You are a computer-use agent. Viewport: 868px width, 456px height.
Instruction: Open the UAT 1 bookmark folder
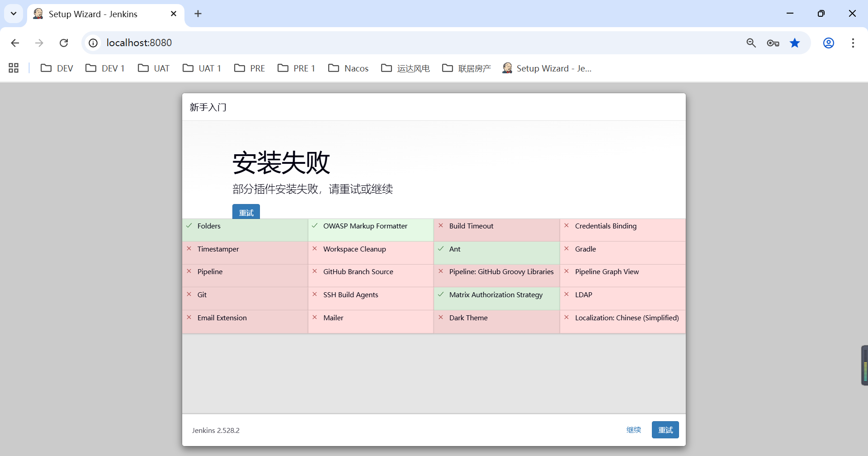202,68
